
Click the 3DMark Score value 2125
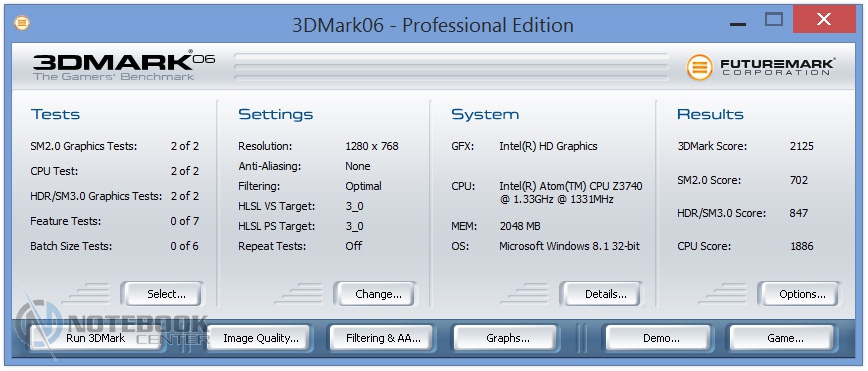[x=802, y=146]
